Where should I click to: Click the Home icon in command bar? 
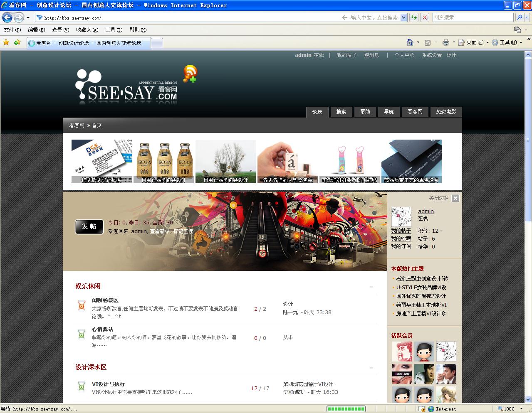click(x=410, y=42)
